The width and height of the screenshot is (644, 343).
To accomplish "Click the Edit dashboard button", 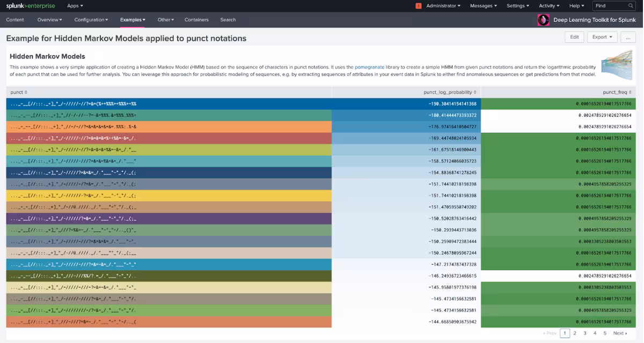I will pos(574,37).
